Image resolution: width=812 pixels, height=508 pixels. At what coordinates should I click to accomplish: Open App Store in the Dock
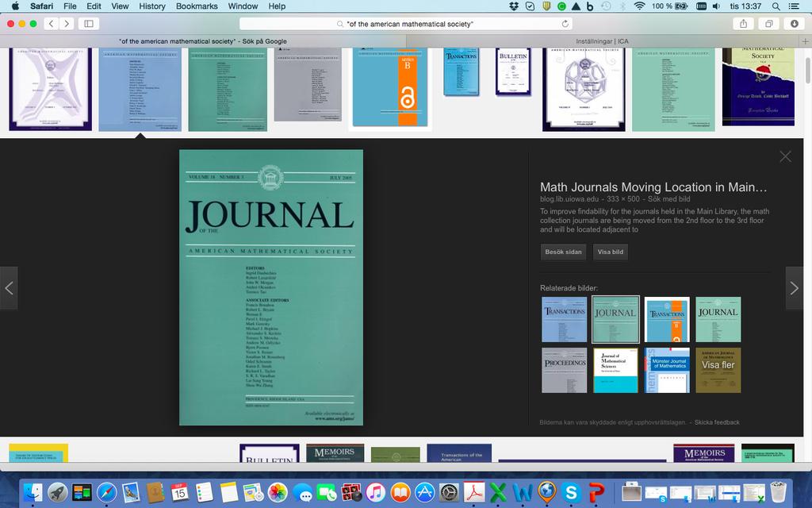tap(425, 492)
